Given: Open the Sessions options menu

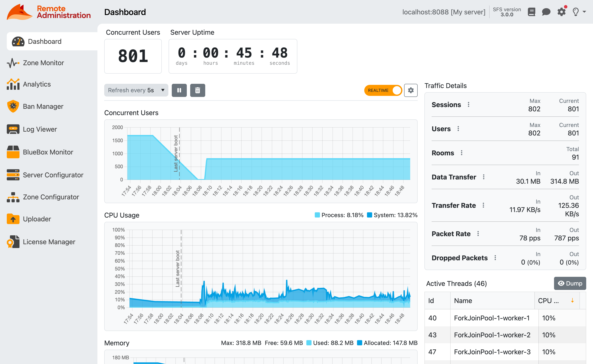Looking at the screenshot, I should 468,105.
